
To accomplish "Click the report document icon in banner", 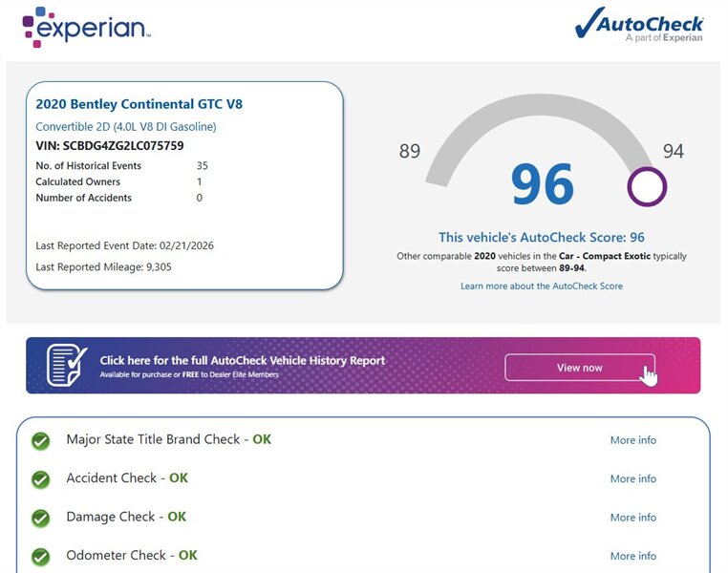I will click(x=66, y=365).
